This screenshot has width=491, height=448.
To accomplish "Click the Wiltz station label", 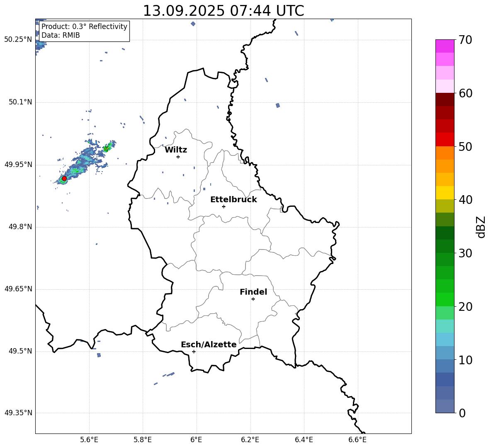I will pos(176,150).
